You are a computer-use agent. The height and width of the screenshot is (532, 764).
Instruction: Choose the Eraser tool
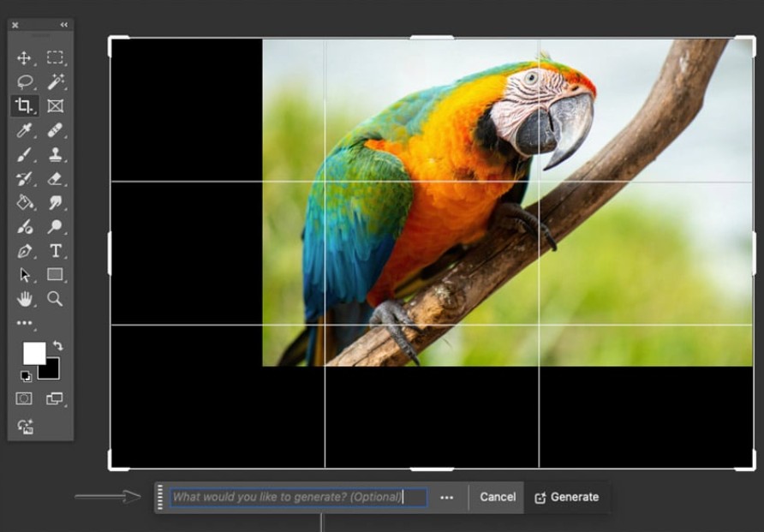point(55,178)
